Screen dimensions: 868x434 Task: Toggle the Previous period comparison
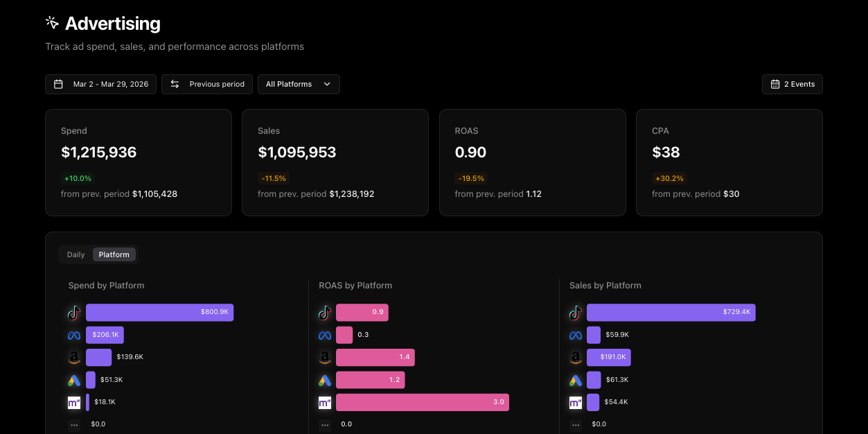(x=207, y=84)
